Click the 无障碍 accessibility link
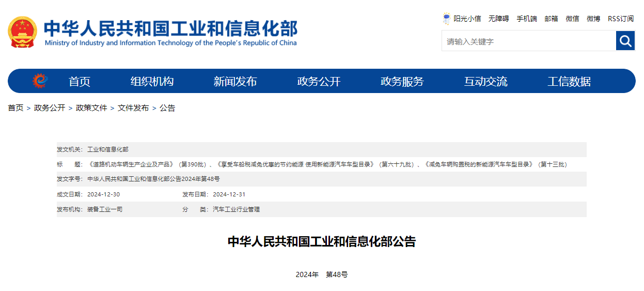This screenshot has width=644, height=291. [498, 19]
